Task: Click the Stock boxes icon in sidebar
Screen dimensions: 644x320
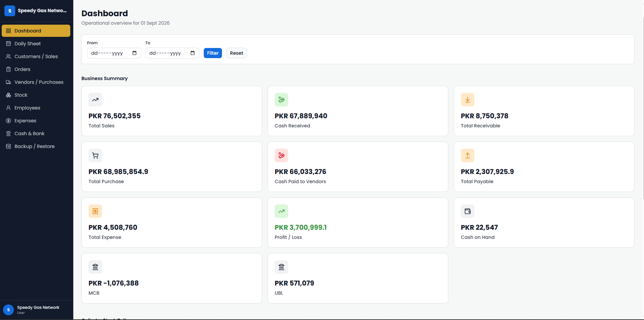Action: click(x=8, y=95)
